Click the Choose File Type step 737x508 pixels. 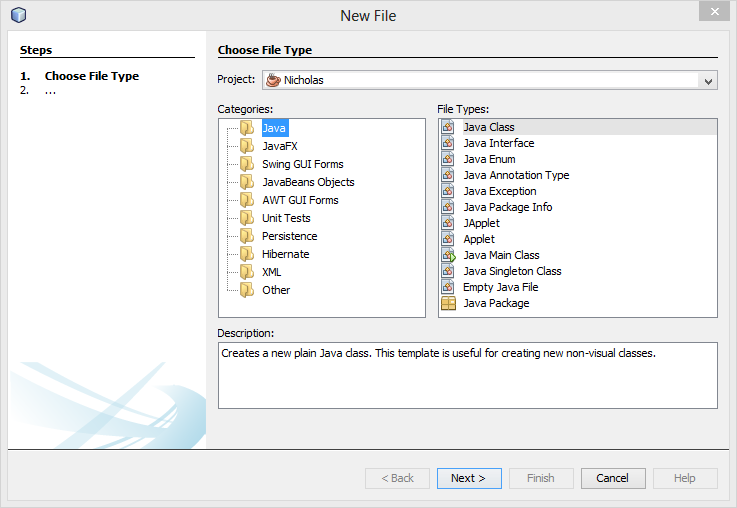[92, 76]
